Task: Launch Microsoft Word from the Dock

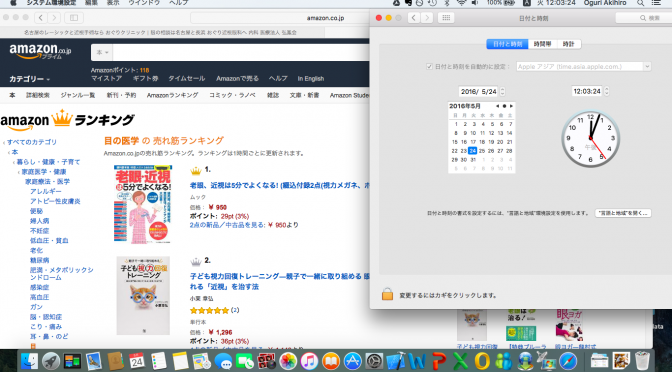Action: pos(417,361)
